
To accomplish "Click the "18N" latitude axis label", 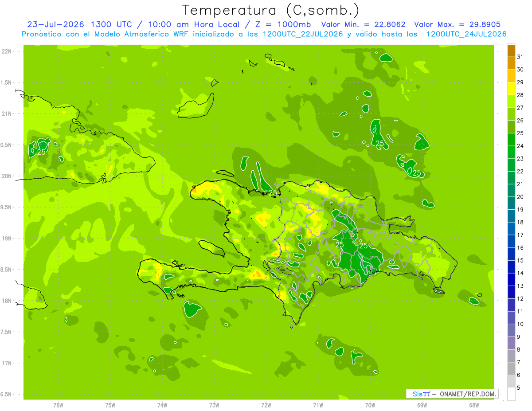I will tap(6, 301).
